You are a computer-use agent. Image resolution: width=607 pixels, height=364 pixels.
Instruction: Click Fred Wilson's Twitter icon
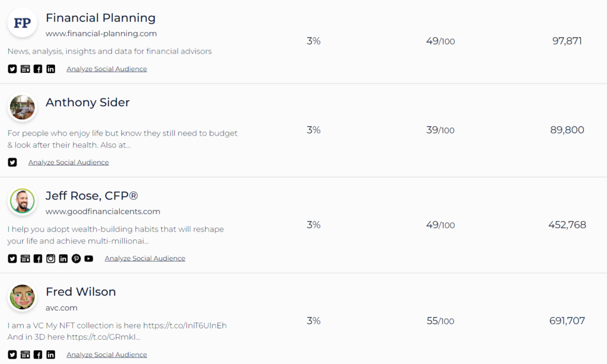coord(12,355)
